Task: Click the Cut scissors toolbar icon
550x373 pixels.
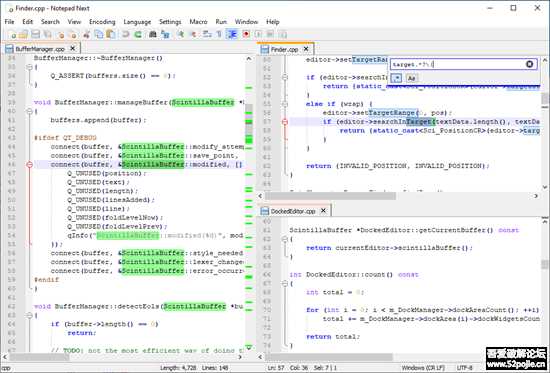Action: click(86, 34)
